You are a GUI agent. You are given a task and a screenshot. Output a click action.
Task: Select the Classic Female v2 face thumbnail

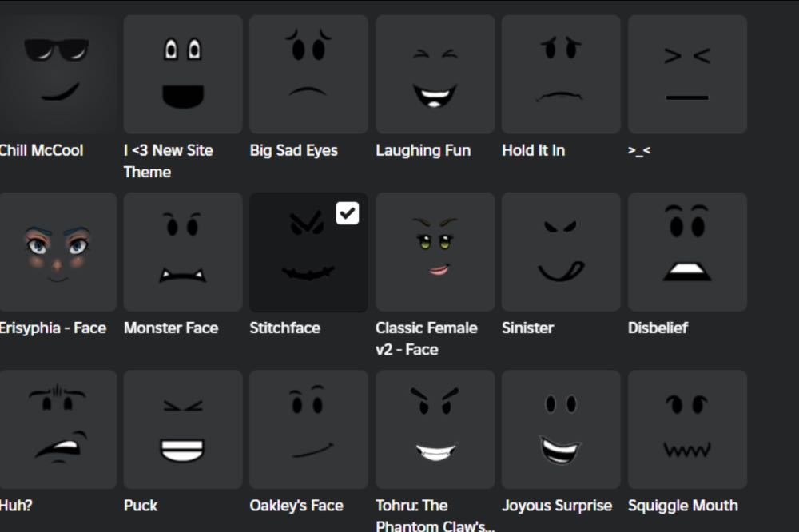point(435,252)
